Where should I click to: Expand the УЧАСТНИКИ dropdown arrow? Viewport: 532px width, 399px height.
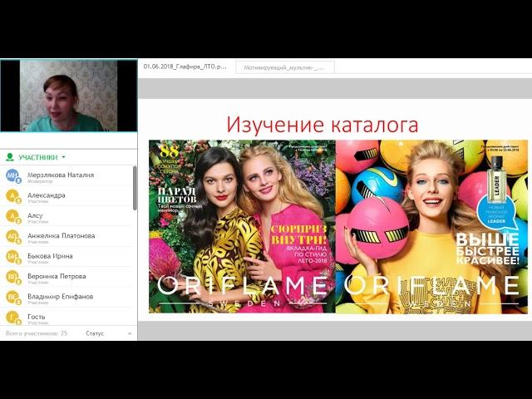(x=63, y=157)
